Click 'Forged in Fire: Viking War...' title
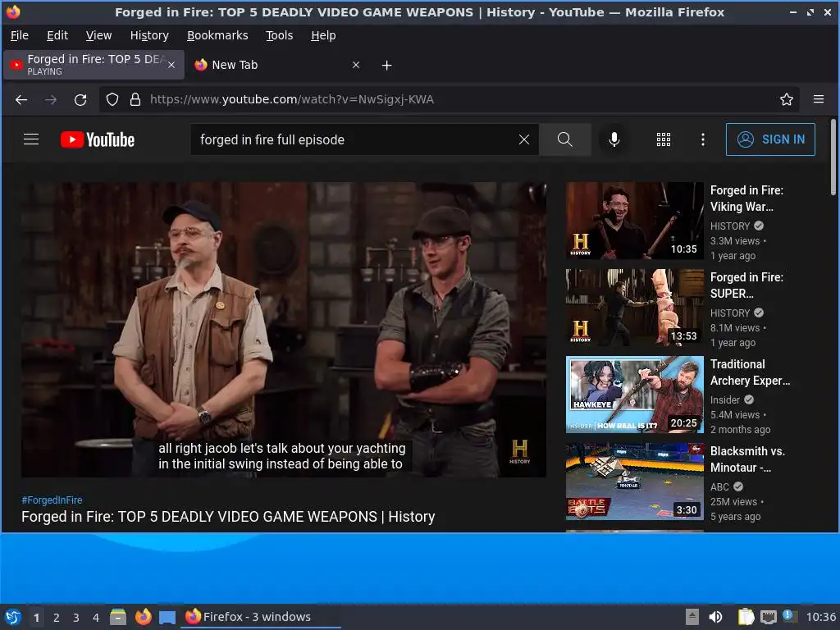This screenshot has width=840, height=630. [x=746, y=199]
